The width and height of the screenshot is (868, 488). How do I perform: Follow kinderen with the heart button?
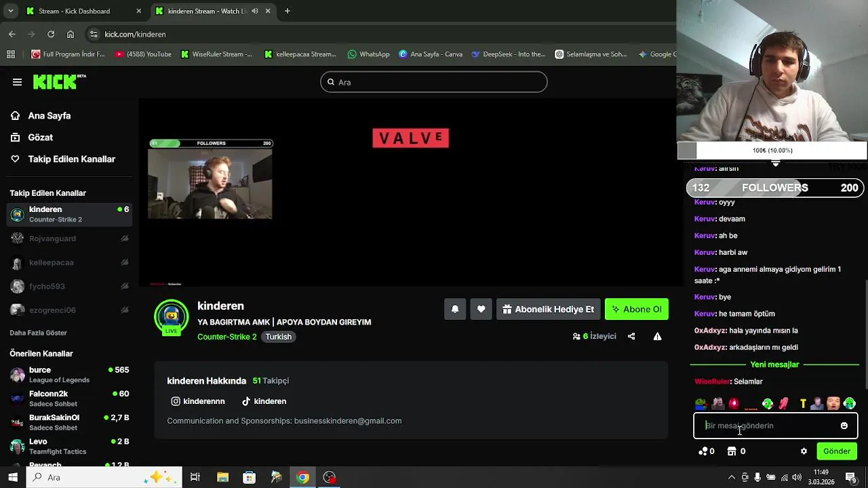(x=481, y=309)
